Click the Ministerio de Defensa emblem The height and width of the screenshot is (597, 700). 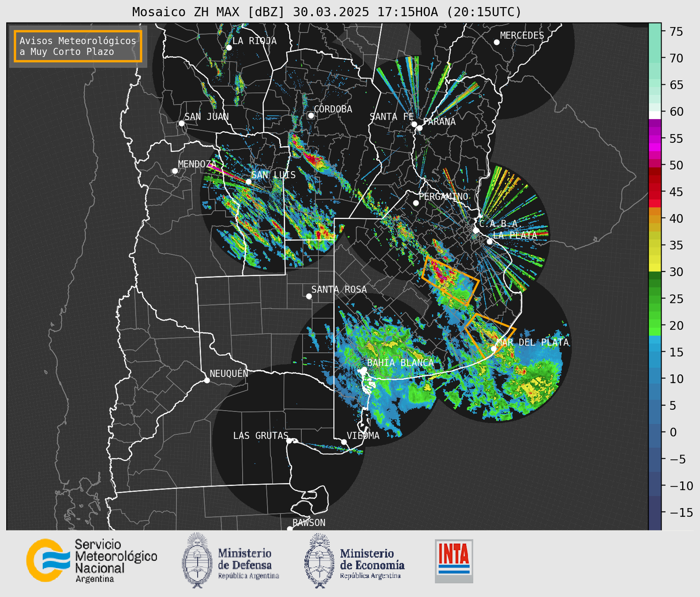coord(197,560)
